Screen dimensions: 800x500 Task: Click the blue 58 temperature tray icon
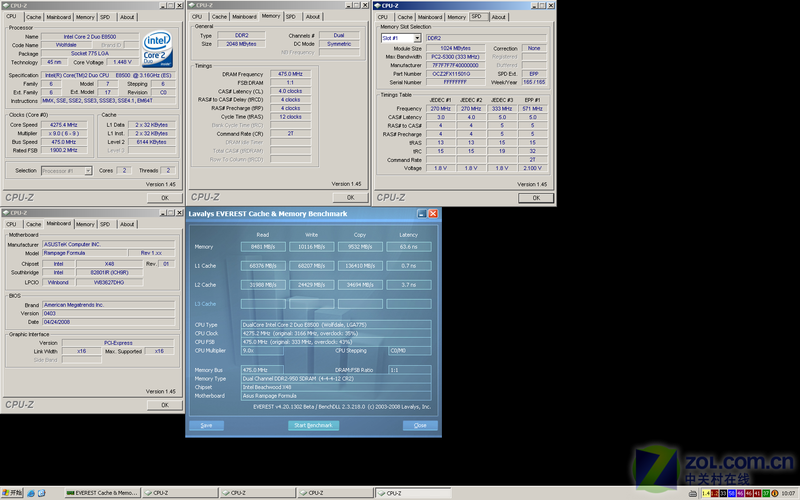[x=732, y=493]
